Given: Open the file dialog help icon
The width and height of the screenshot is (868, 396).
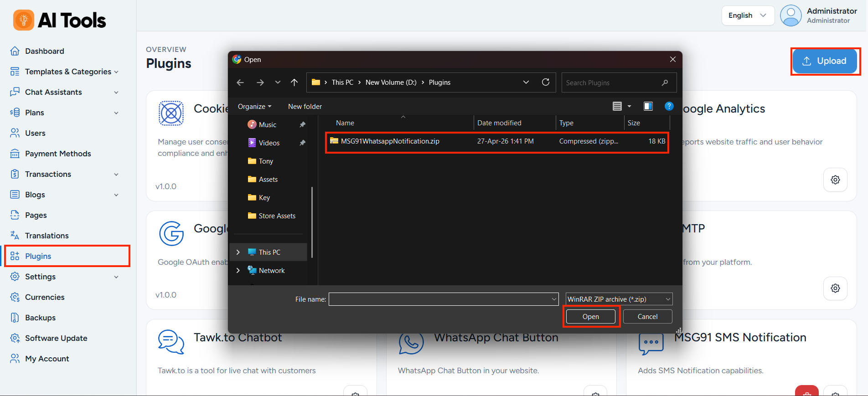Looking at the screenshot, I should (669, 106).
